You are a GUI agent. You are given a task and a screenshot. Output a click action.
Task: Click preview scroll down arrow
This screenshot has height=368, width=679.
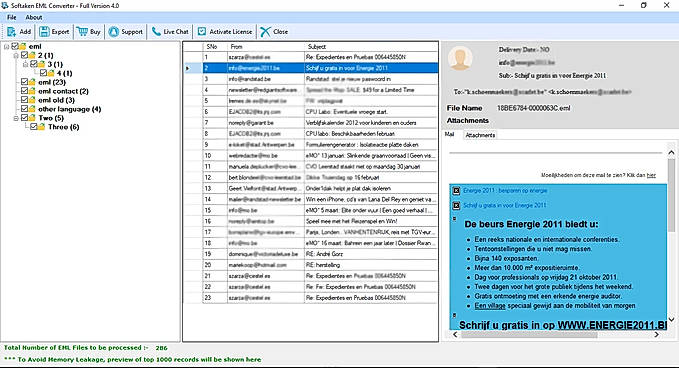[x=671, y=320]
